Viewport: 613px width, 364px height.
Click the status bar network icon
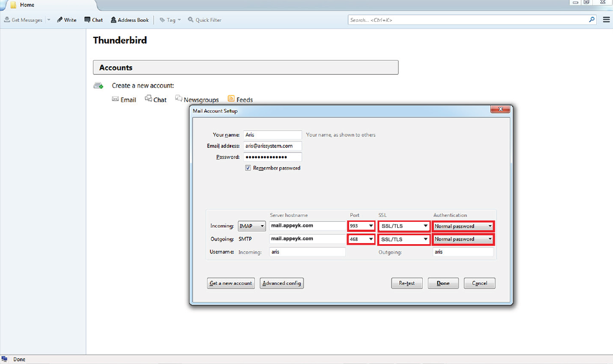pyautogui.click(x=4, y=359)
